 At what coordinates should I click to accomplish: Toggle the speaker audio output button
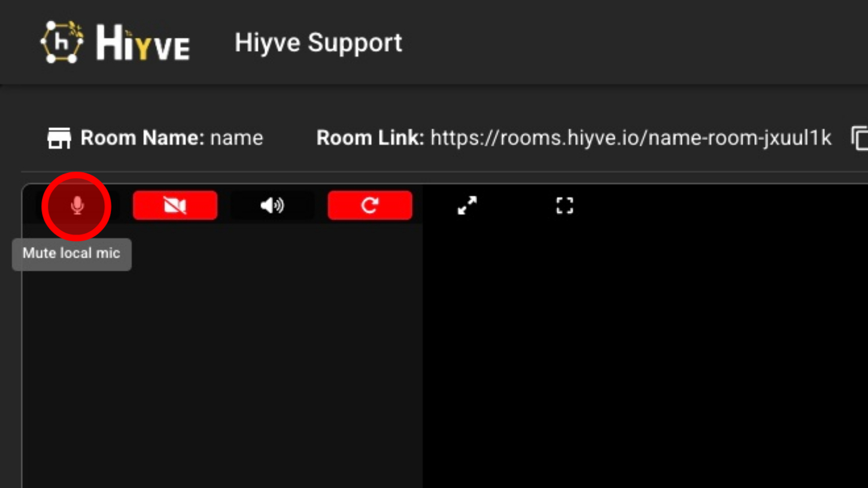pyautogui.click(x=272, y=206)
